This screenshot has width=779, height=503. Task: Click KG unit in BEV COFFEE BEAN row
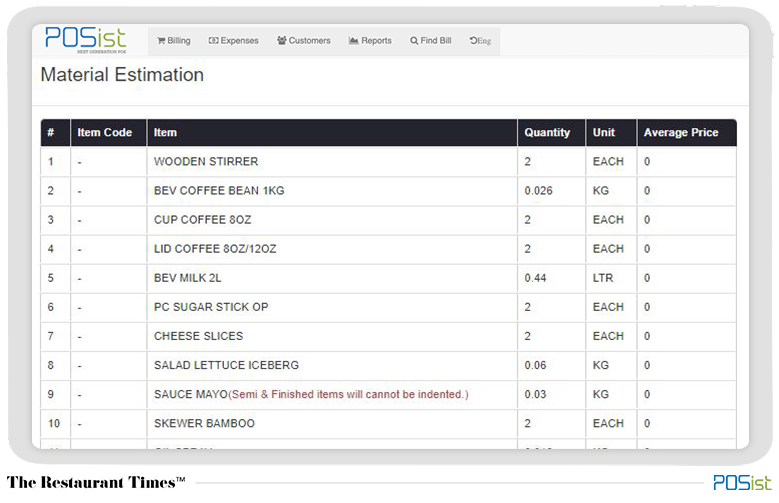coord(601,191)
